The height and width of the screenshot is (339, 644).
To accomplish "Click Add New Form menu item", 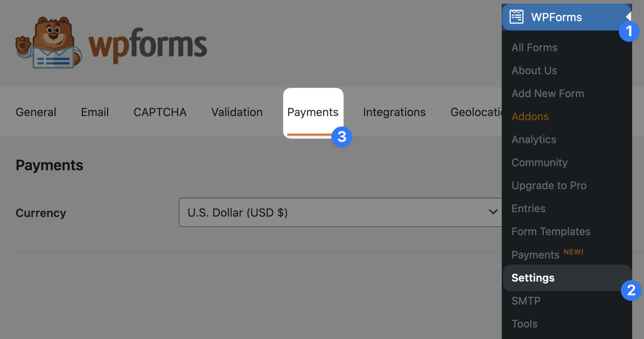I will click(548, 93).
